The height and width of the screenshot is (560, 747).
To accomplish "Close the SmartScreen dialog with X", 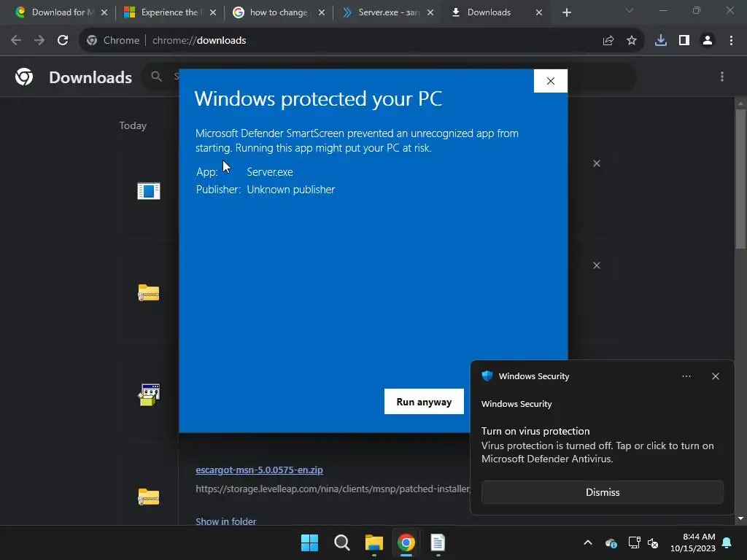I will [x=550, y=81].
